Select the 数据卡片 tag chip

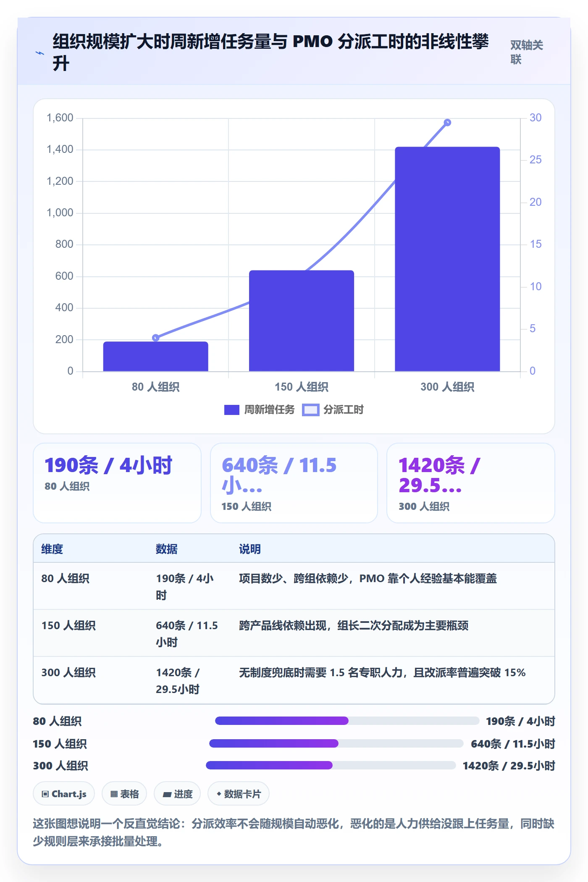(x=239, y=794)
